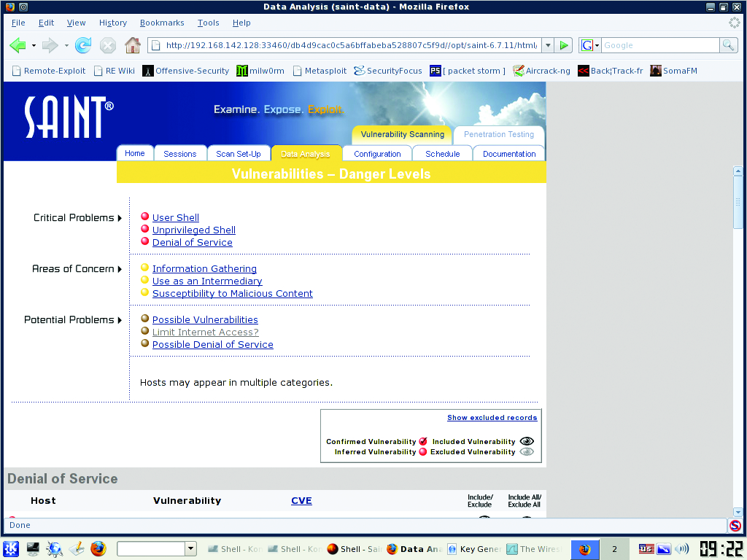Open the Aircrack-ng bookmark

(x=542, y=71)
